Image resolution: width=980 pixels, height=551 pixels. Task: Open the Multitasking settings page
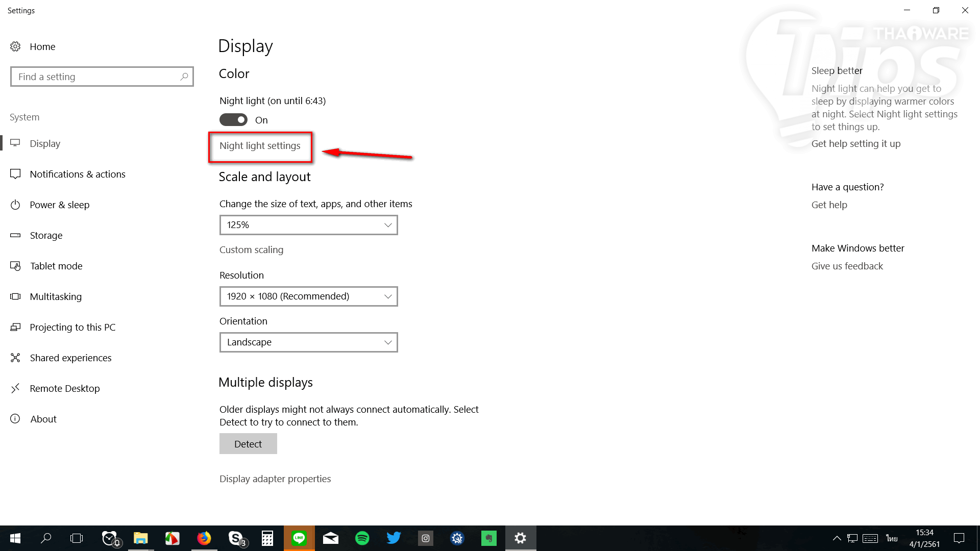(x=56, y=296)
